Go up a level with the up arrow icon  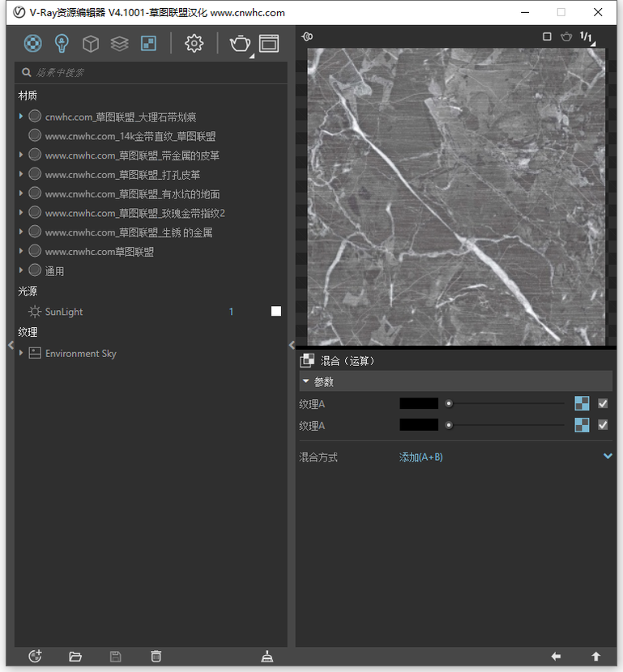(x=596, y=656)
